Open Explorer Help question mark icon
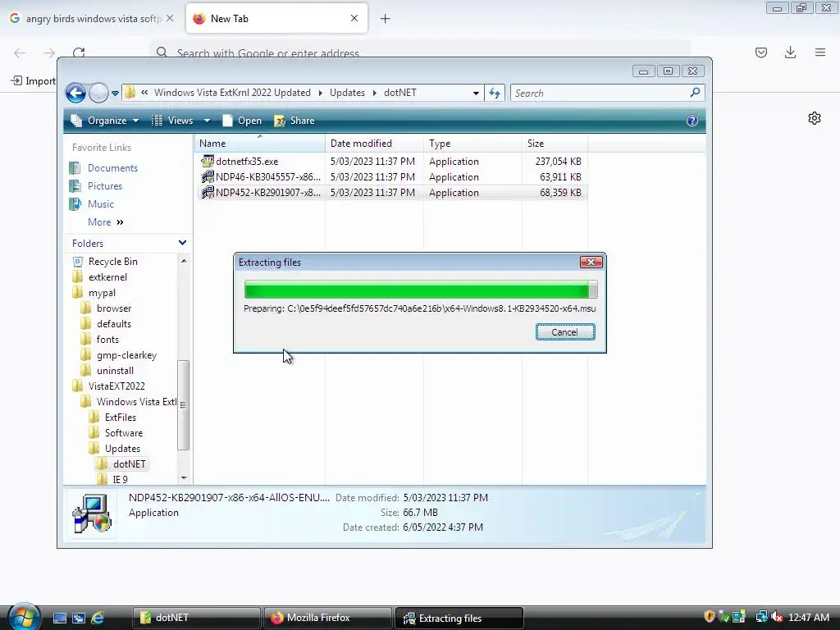 [x=692, y=121]
